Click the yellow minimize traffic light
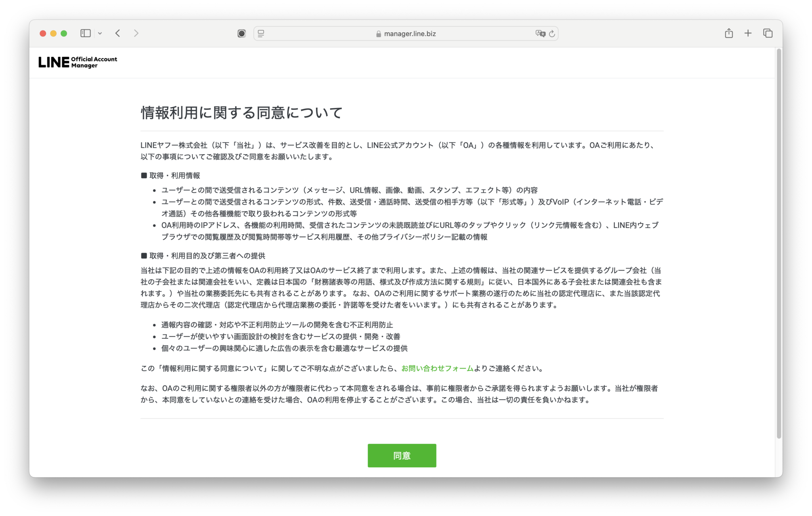This screenshot has width=812, height=516. tap(52, 34)
